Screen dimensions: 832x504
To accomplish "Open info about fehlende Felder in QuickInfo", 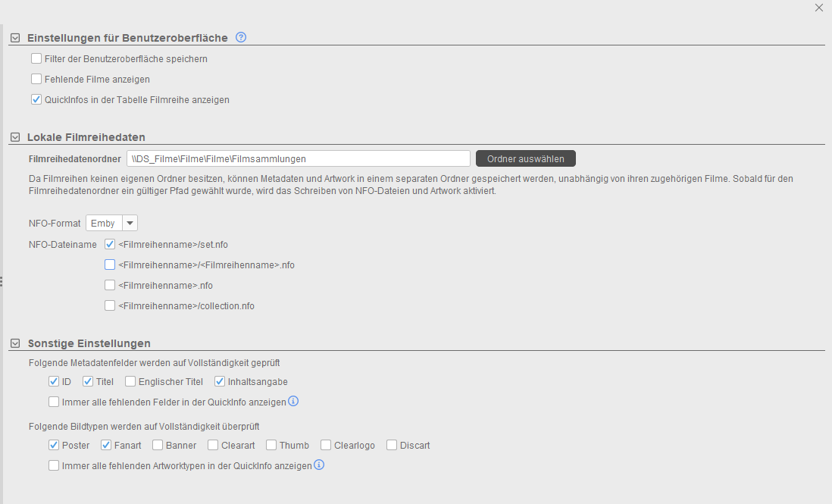I will [x=293, y=401].
